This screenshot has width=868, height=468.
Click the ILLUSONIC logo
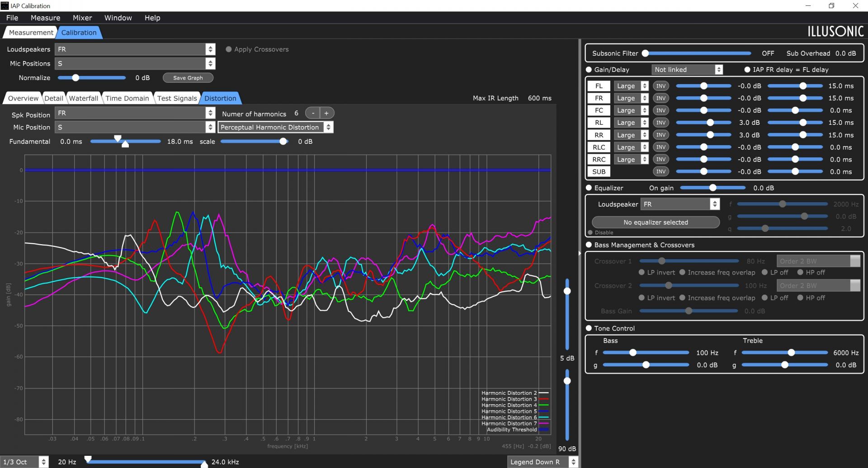tap(835, 31)
